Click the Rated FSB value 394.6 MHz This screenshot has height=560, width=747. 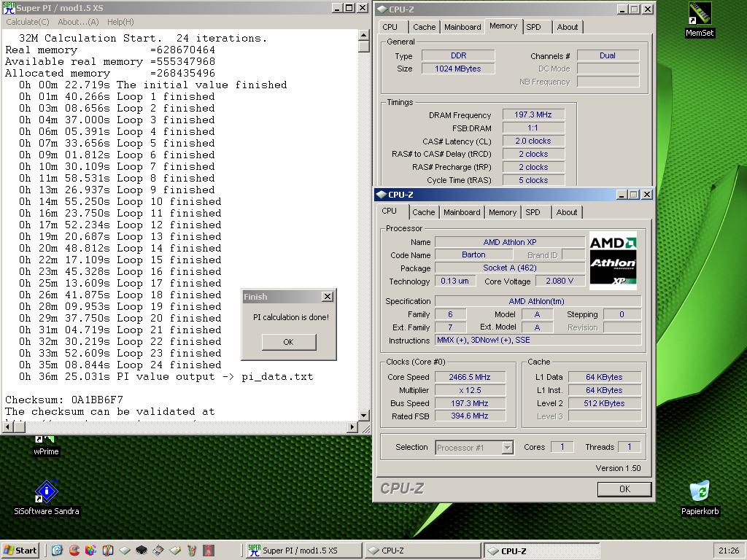coord(470,416)
